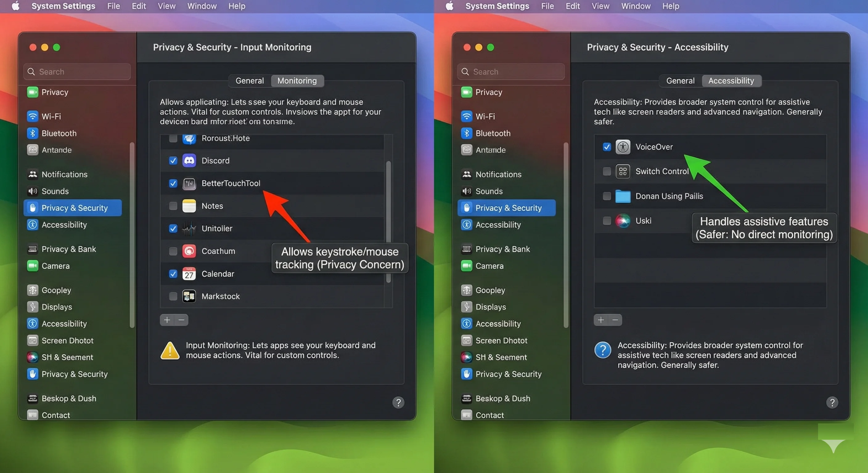868x473 pixels.
Task: Select the Wi-Fi icon in the sidebar
Action: (x=32, y=116)
